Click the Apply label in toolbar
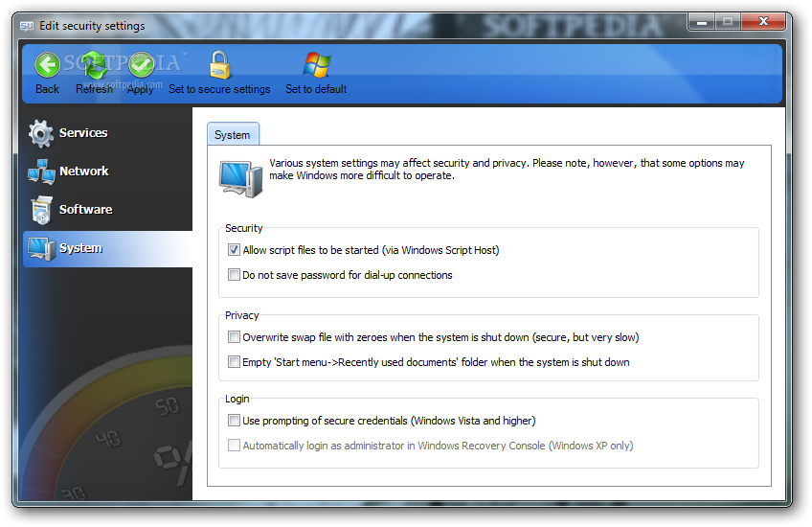This screenshot has height=527, width=812. 141,90
